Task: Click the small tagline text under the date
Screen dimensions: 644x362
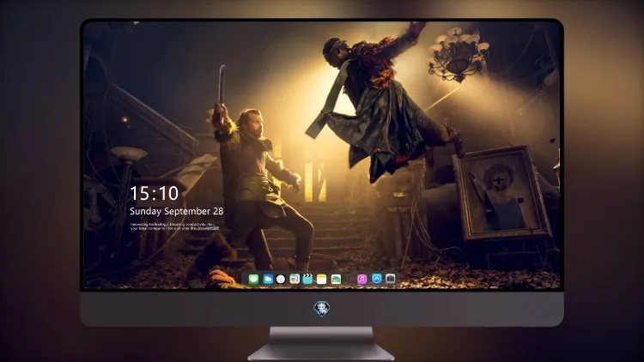Action: coord(174,226)
